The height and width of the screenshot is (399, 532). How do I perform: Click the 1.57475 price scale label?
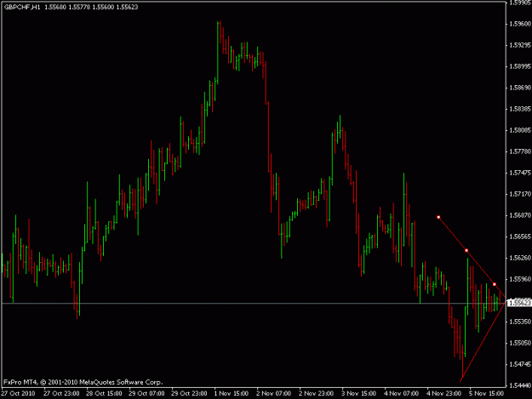tap(520, 173)
